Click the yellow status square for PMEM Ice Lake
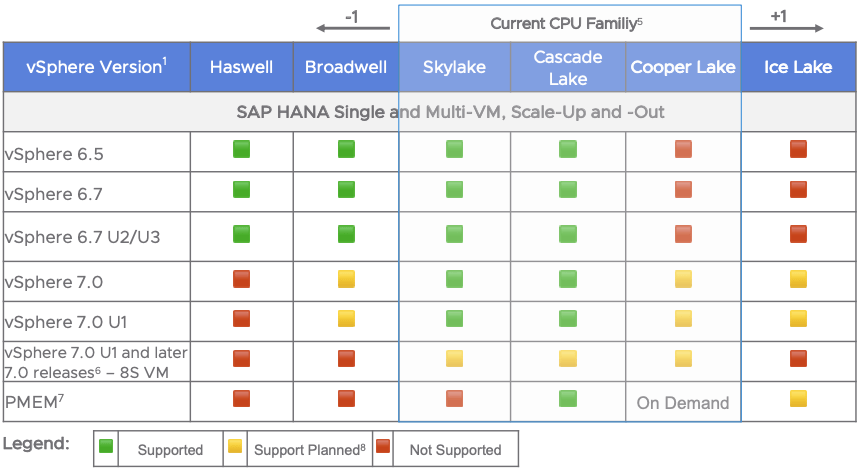 point(798,399)
